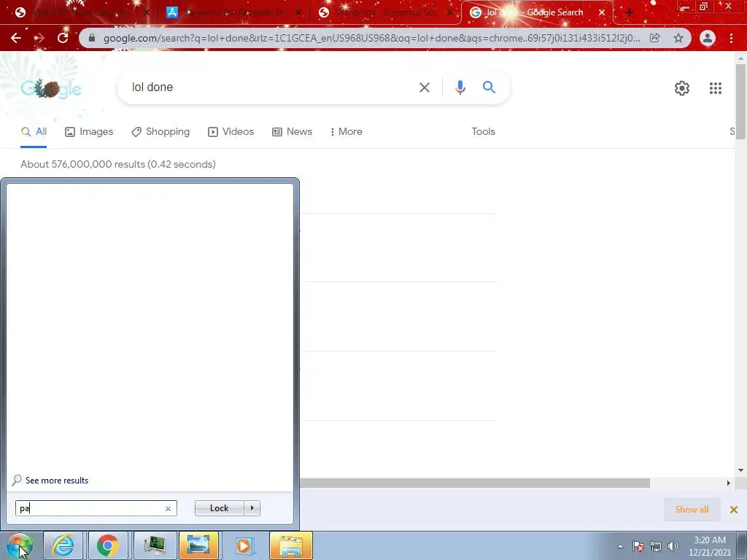
Task: Click the Lock button in Start menu
Action: coord(219,508)
